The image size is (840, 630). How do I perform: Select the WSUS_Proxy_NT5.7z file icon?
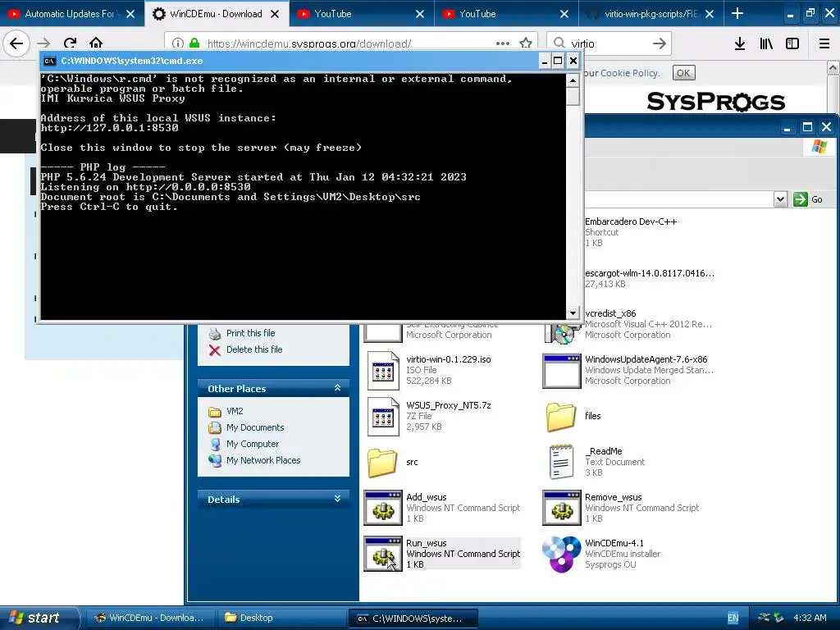pos(384,416)
